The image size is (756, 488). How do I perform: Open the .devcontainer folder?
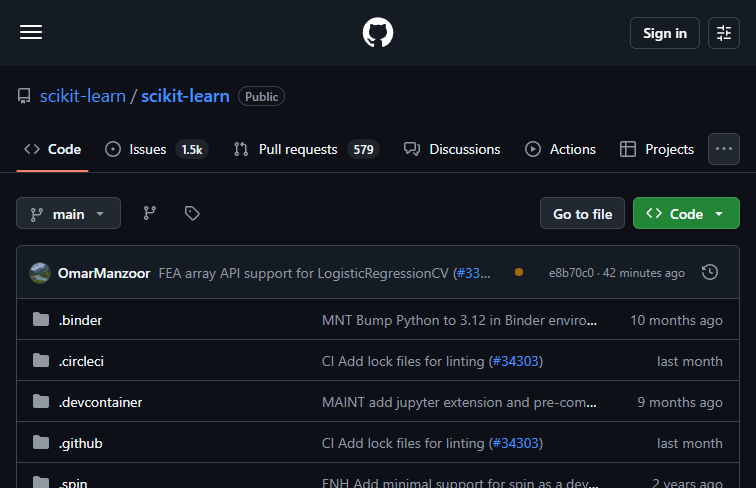pyautogui.click(x=100, y=402)
